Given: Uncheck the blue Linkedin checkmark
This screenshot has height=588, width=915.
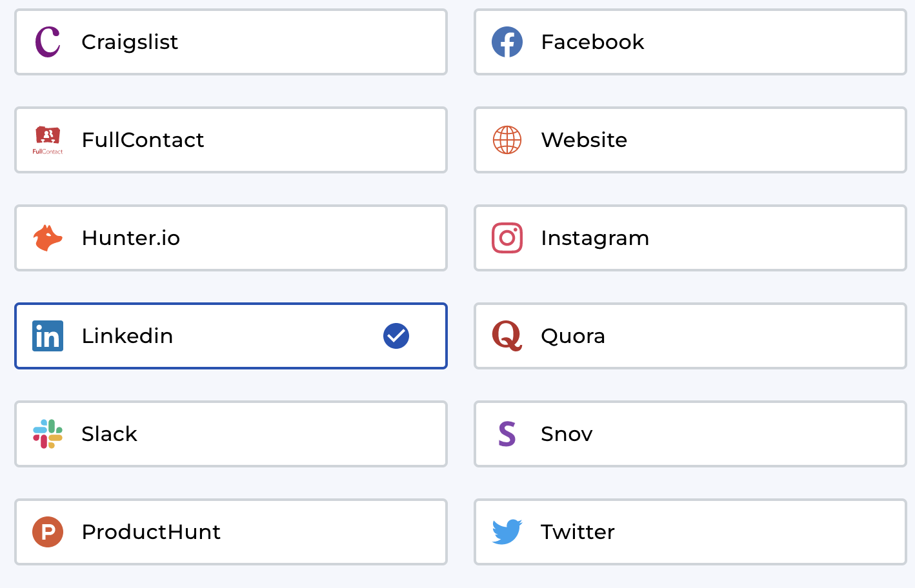Looking at the screenshot, I should tap(396, 336).
